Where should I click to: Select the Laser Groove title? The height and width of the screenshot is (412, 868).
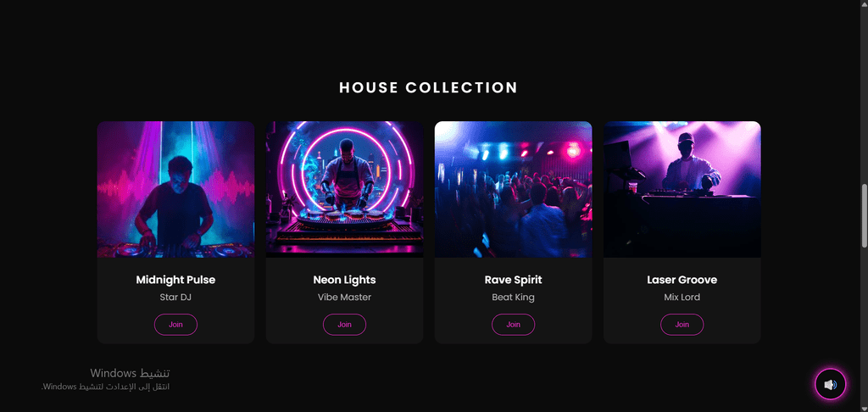click(x=682, y=280)
